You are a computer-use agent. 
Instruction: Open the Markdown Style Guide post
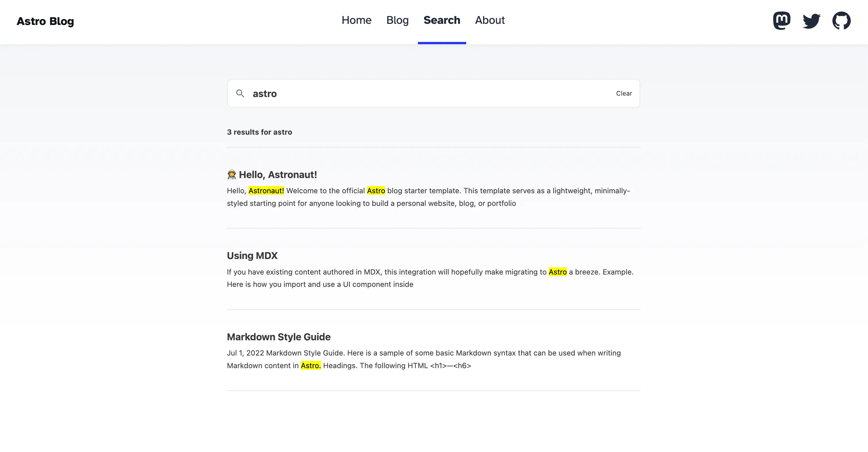point(278,337)
